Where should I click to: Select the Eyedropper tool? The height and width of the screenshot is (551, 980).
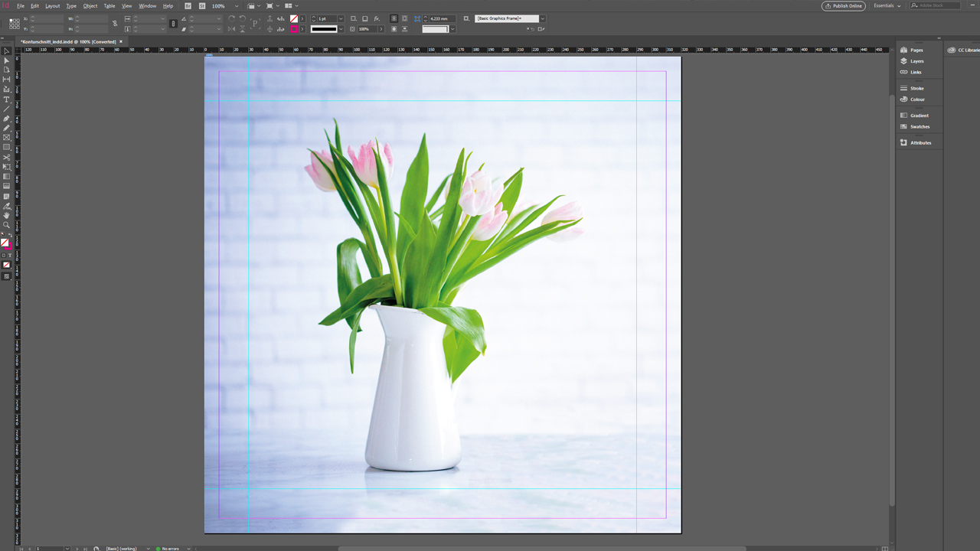7,207
